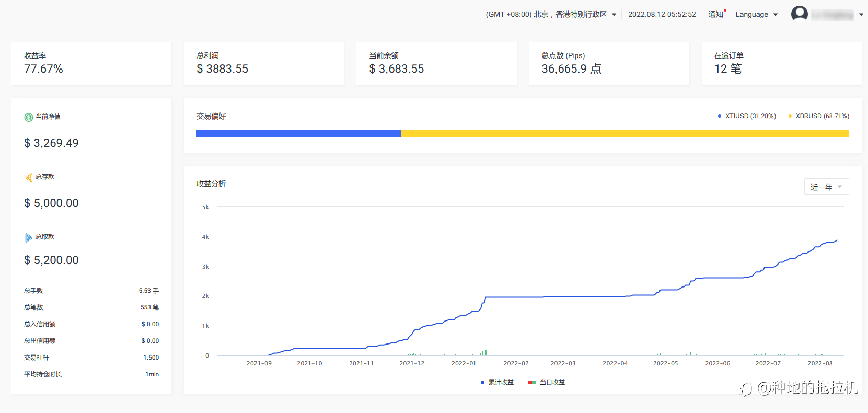
Task: Click the blue XTIUSD preference bar segment
Action: click(x=298, y=133)
